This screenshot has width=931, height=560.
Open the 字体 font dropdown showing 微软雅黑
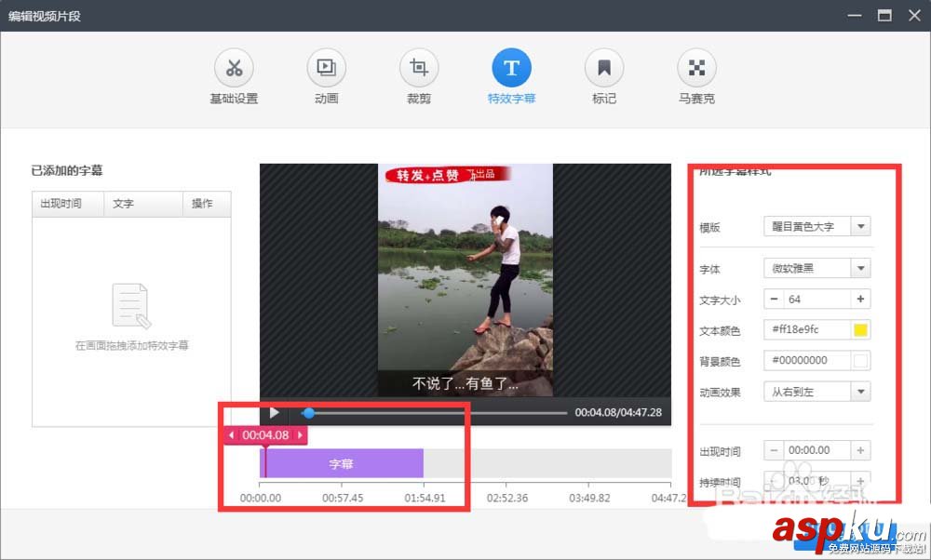(x=860, y=268)
